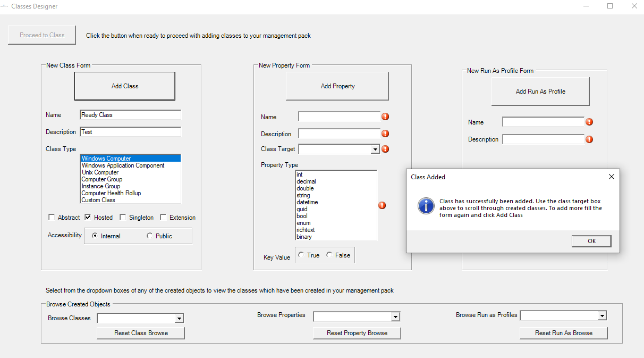Select Windows Computer in Class Type list

coord(131,159)
